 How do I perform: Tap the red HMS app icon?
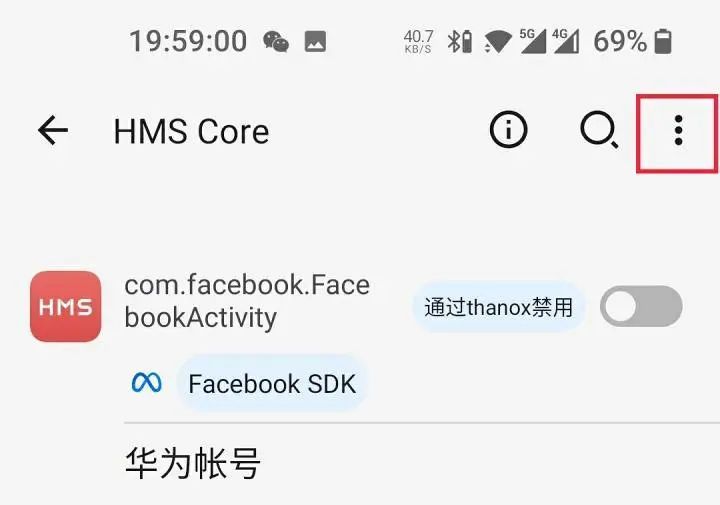pyautogui.click(x=66, y=306)
